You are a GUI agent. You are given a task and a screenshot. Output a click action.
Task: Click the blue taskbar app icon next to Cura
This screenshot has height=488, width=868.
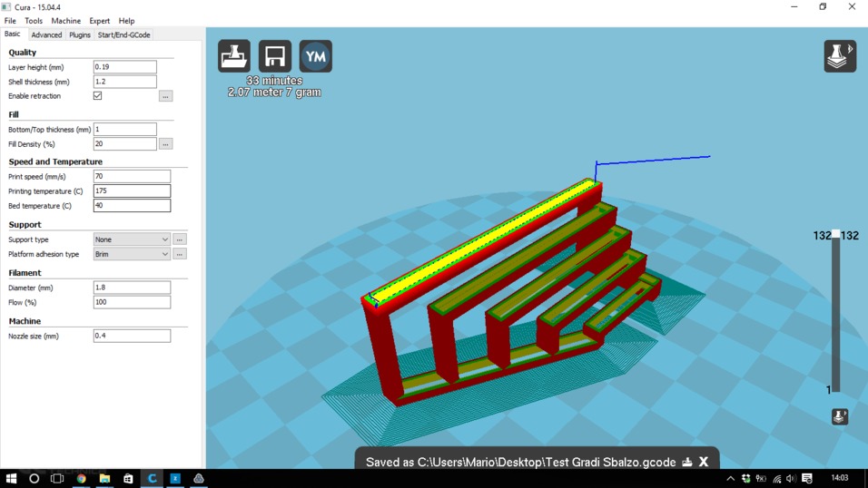tap(175, 478)
